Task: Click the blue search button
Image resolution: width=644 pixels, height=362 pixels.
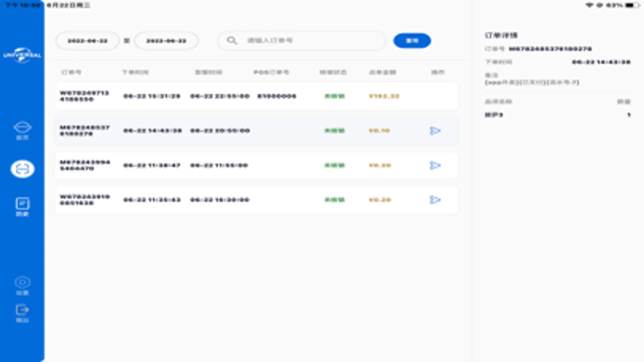Action: (x=412, y=41)
